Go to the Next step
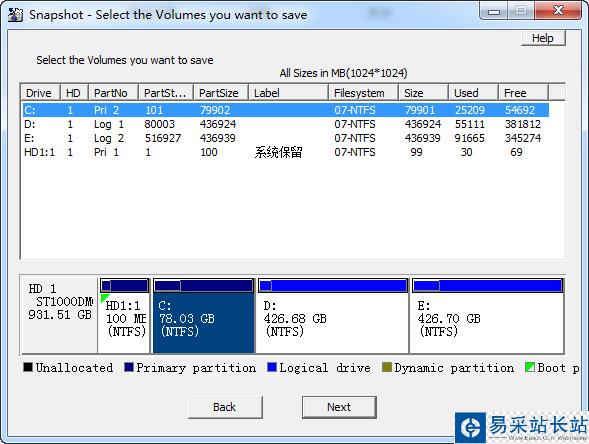 coord(339,407)
